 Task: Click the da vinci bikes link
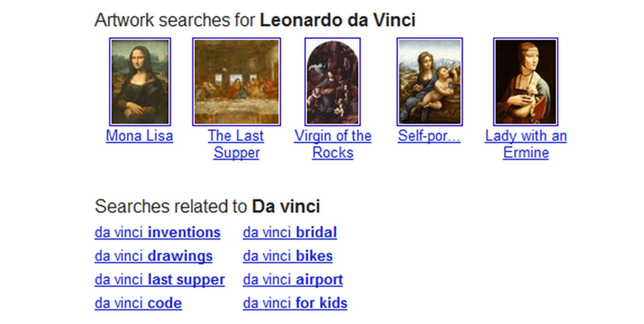click(288, 256)
